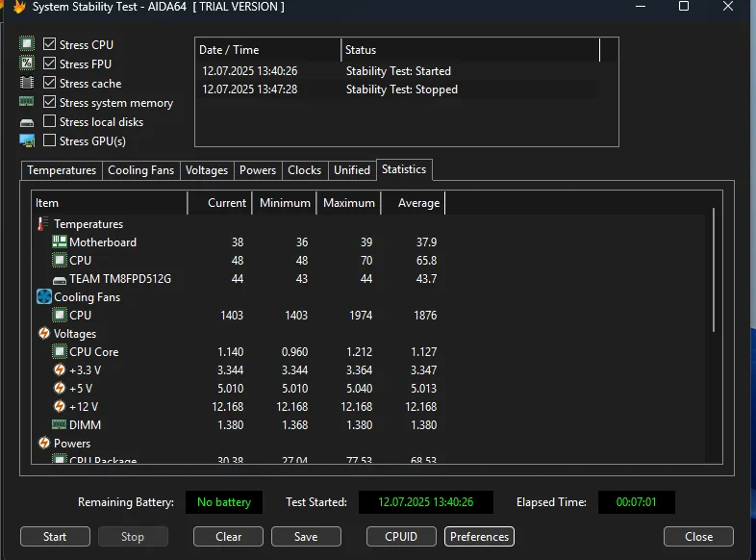Viewport: 756px width, 560px height.
Task: Uncheck the Stress FPU option
Action: 49,64
